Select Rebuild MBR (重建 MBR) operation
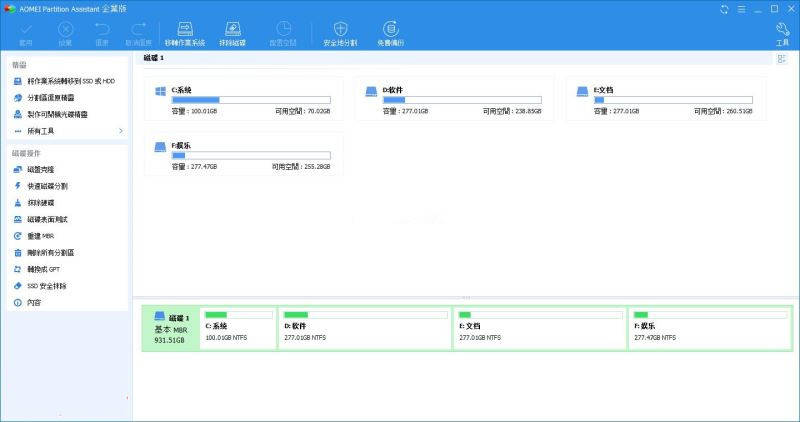 (x=34, y=236)
